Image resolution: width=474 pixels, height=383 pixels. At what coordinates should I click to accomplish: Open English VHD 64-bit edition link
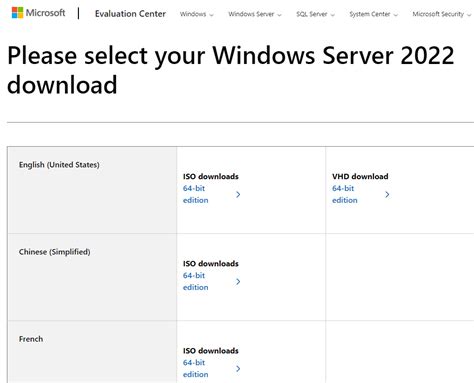click(x=345, y=194)
